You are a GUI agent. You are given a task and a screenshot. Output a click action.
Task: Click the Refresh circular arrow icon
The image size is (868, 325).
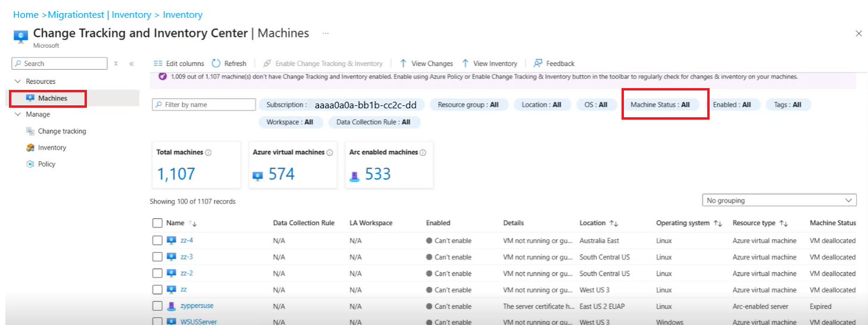click(x=216, y=63)
